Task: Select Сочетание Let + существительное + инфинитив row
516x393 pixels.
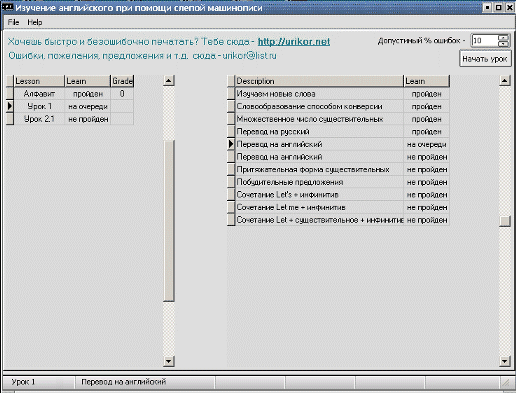Action: [x=338, y=220]
